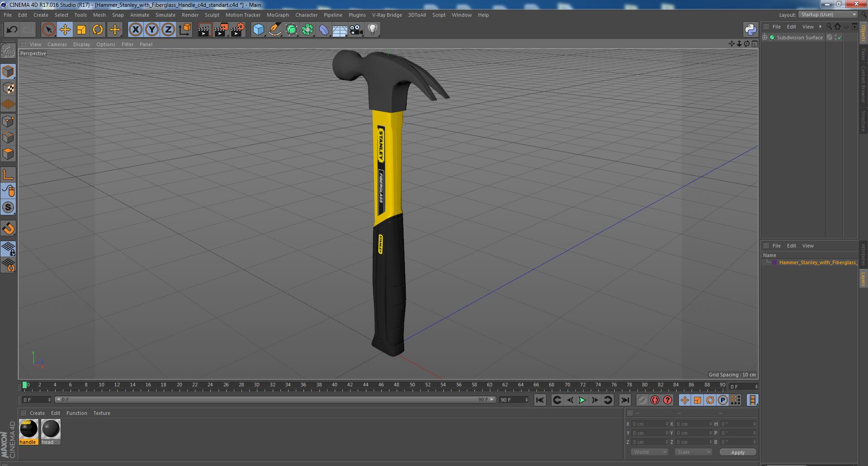
Task: Go to the end of animation
Action: pos(625,400)
